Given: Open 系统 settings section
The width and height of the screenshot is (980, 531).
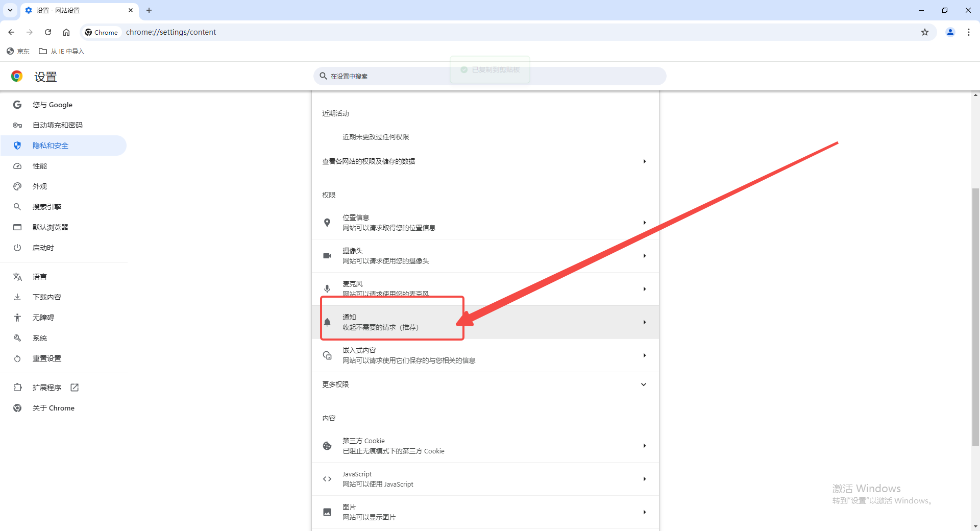Looking at the screenshot, I should (64, 338).
